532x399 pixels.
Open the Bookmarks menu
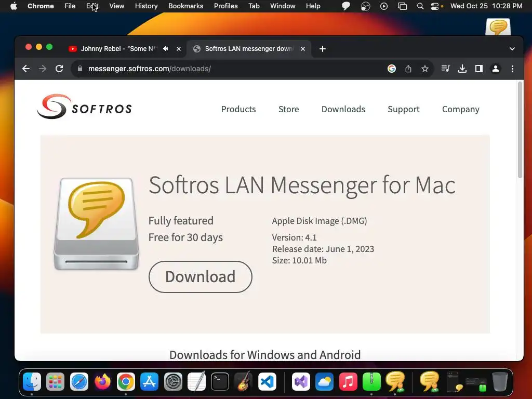(185, 6)
